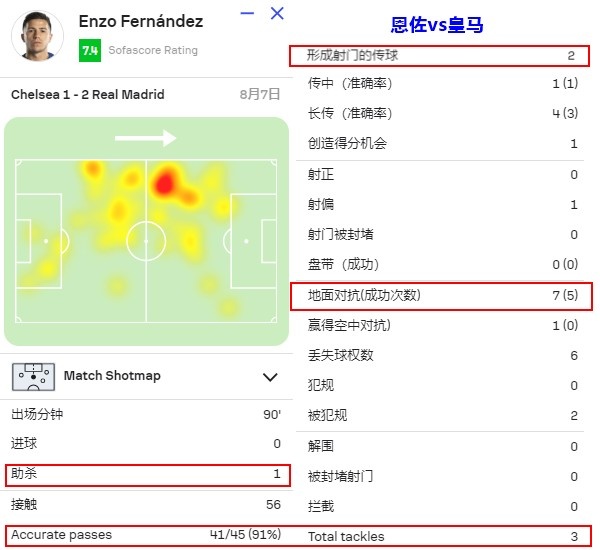Click the green 7.4 rating badge

(90, 51)
